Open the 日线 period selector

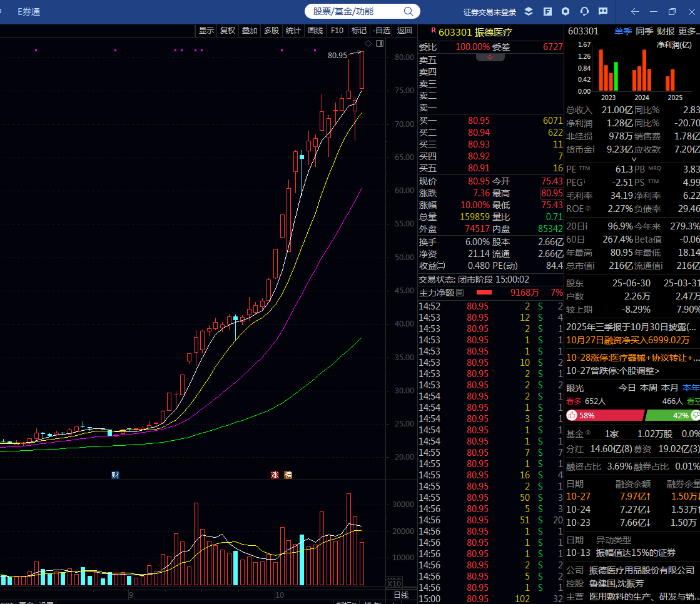click(401, 595)
